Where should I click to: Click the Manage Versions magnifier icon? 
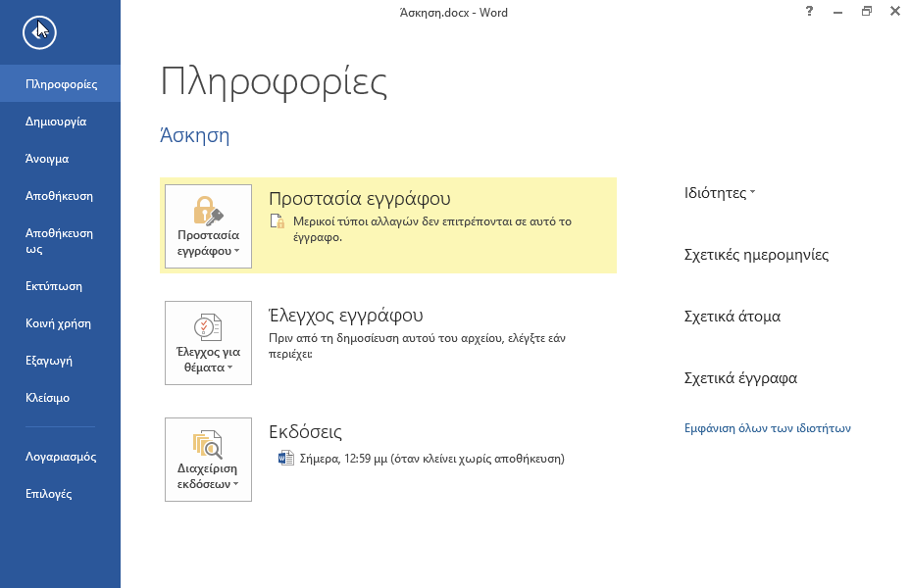(208, 444)
